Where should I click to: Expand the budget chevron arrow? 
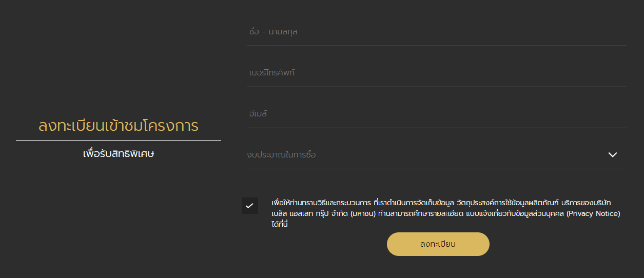click(612, 154)
